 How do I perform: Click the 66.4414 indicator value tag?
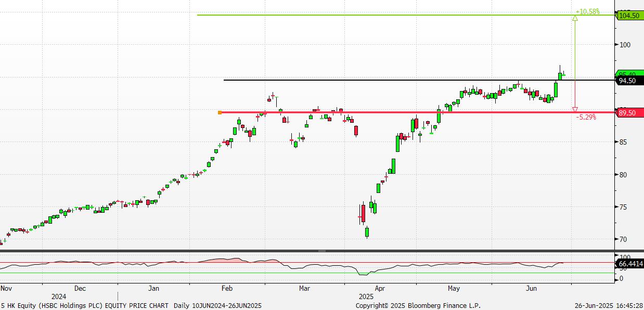(629, 264)
